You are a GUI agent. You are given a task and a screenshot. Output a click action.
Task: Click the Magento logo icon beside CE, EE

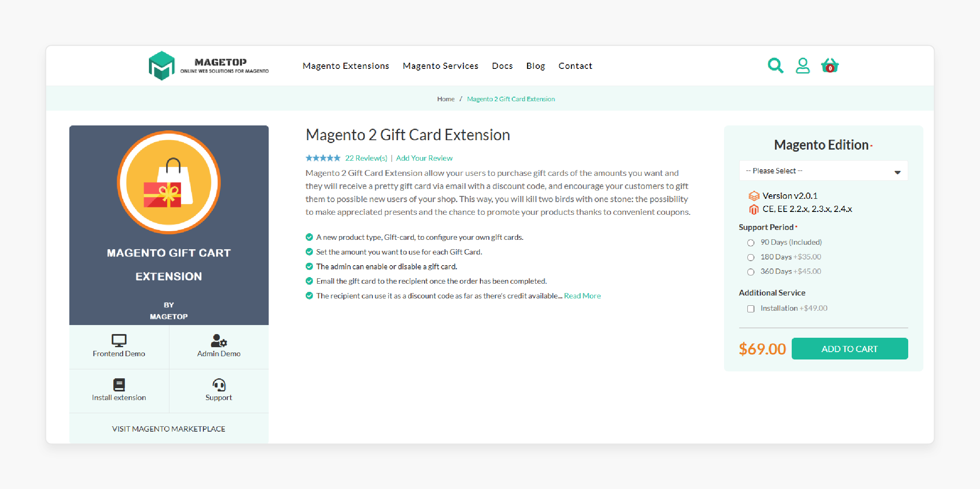pos(754,209)
